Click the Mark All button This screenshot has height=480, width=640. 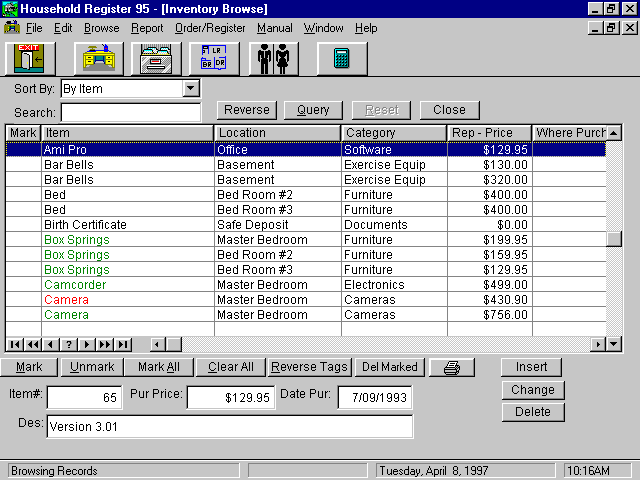click(158, 367)
